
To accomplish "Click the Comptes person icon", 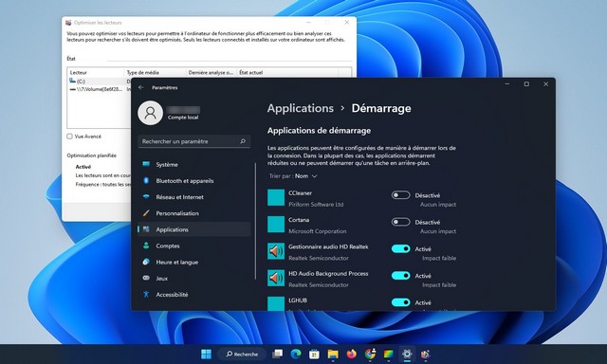I will tap(146, 246).
